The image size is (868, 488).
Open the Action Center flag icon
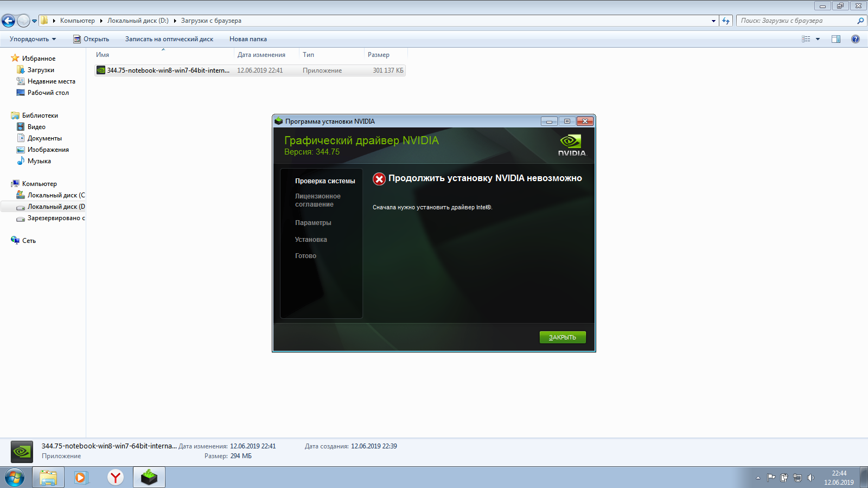pyautogui.click(x=771, y=478)
